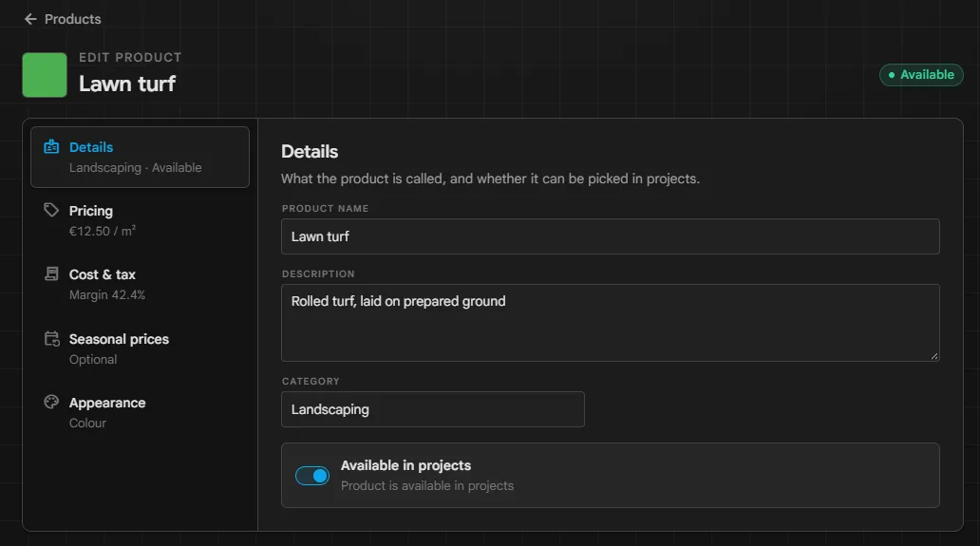The width and height of the screenshot is (980, 546).
Task: Click the '€12.50 / m²' price text
Action: click(x=103, y=231)
